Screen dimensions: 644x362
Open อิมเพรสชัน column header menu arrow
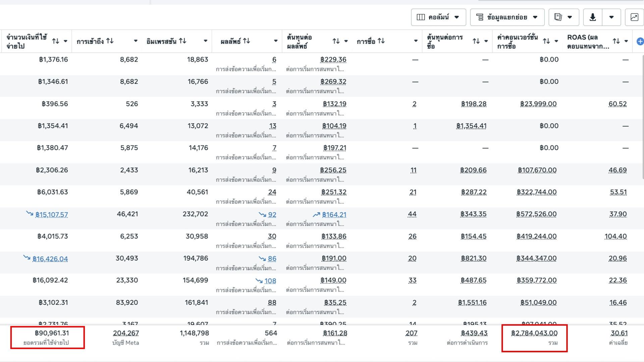[205, 41]
